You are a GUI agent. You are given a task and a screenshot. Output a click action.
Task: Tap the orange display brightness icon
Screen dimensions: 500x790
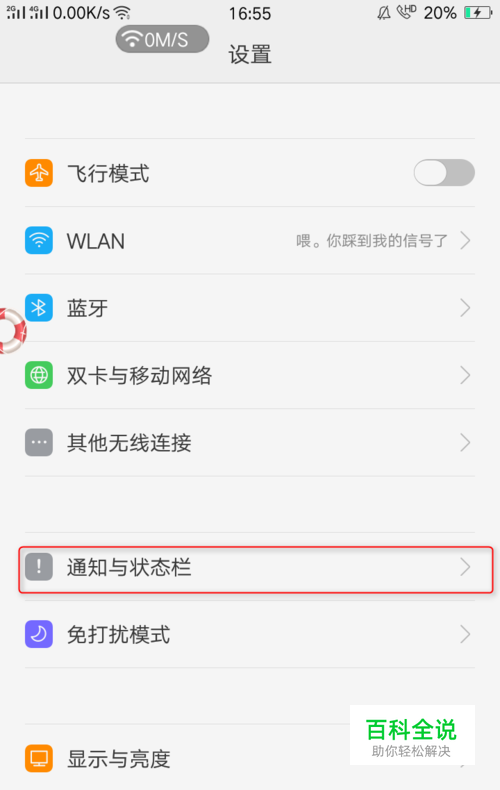[39, 758]
